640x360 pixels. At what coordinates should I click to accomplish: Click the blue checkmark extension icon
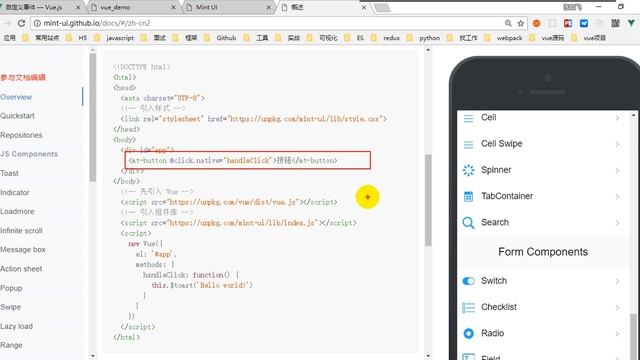point(584,23)
